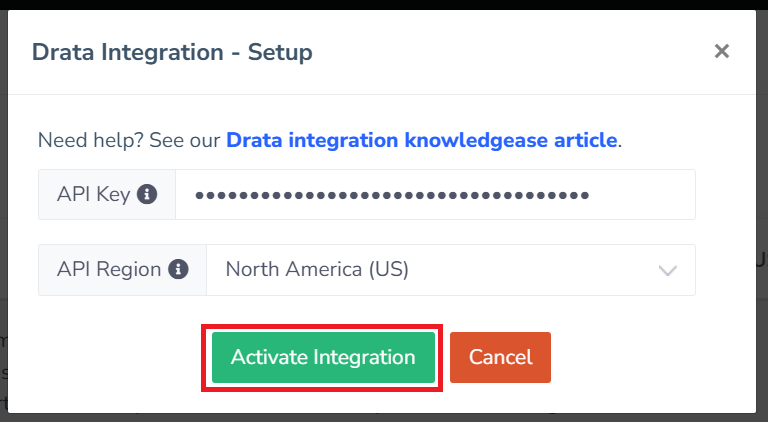Open the Drata integration knowledgebase article
The height and width of the screenshot is (422, 768).
point(421,140)
